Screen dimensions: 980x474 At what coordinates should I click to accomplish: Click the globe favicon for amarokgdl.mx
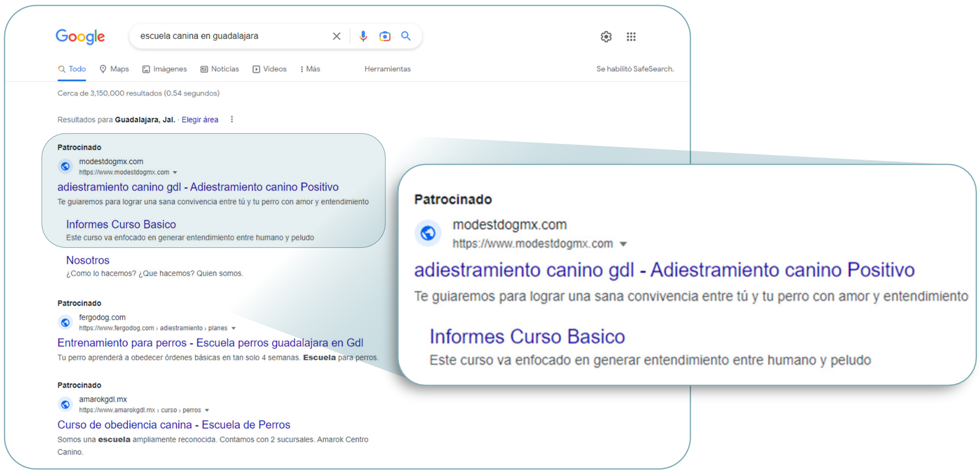pyautogui.click(x=65, y=404)
